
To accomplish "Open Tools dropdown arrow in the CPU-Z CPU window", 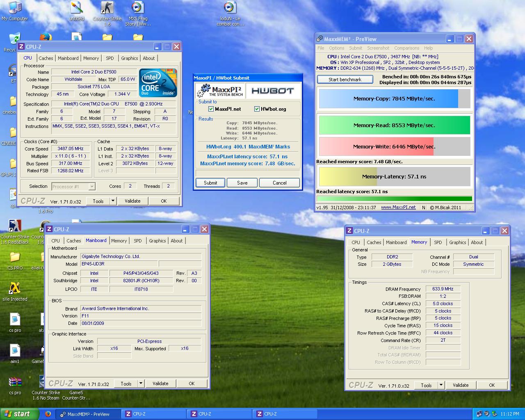I will 113,201.
